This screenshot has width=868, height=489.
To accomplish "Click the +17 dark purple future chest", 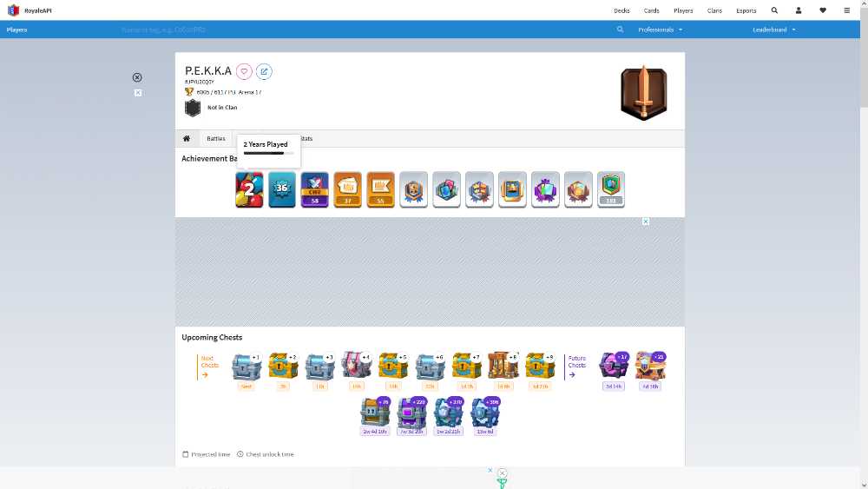I will [x=614, y=366].
